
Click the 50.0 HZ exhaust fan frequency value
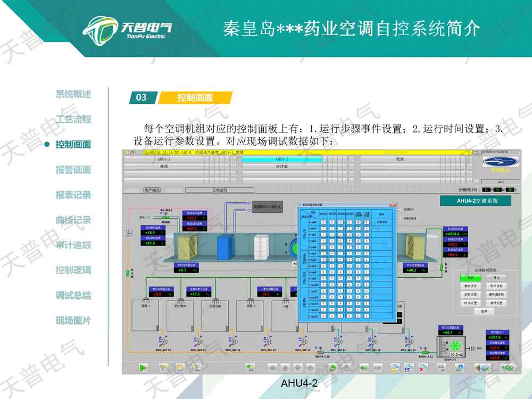pos(456,354)
